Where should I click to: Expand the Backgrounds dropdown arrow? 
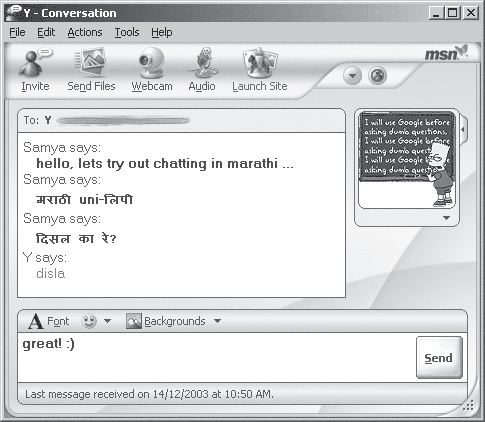[217, 321]
